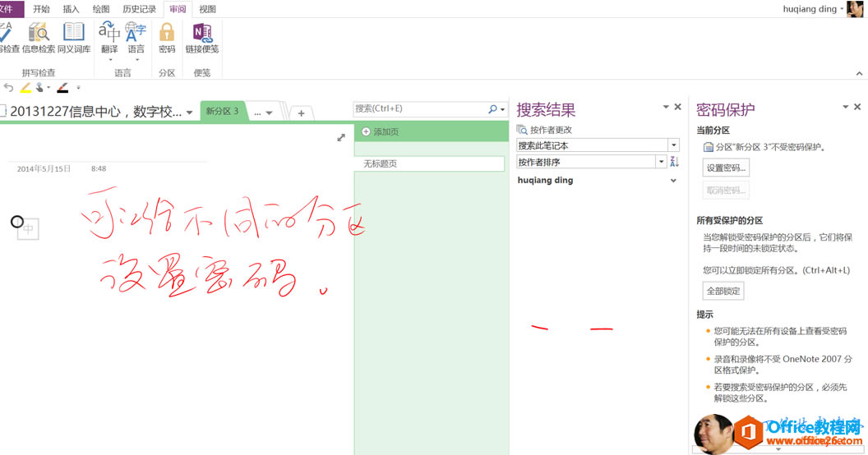Click the 全部锁定 button
Image resolution: width=868 pixels, height=455 pixels.
pyautogui.click(x=723, y=291)
